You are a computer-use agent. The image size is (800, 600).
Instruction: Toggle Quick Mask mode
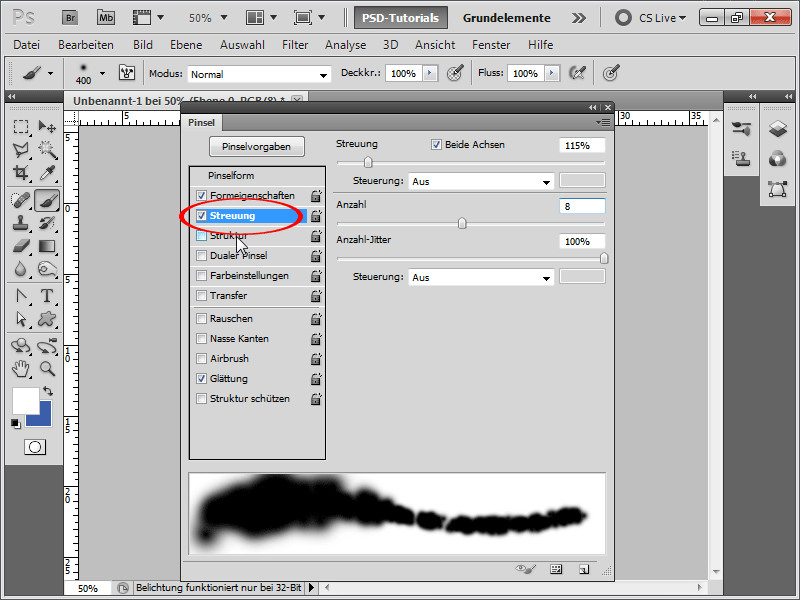35,447
